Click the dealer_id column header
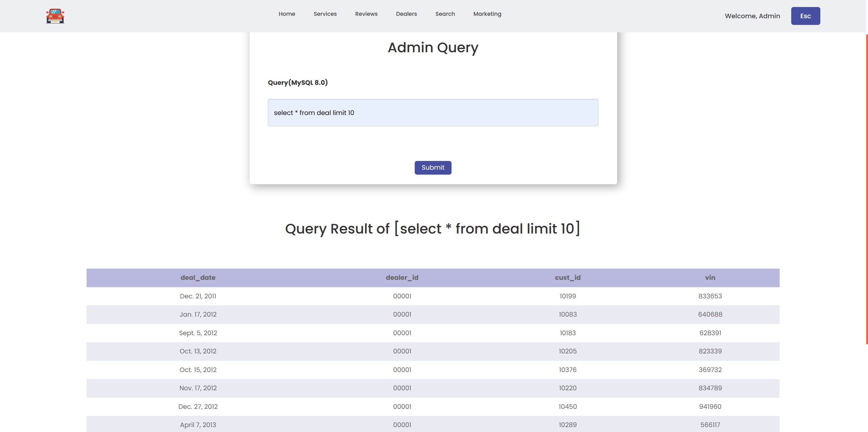The height and width of the screenshot is (432, 868). (402, 278)
